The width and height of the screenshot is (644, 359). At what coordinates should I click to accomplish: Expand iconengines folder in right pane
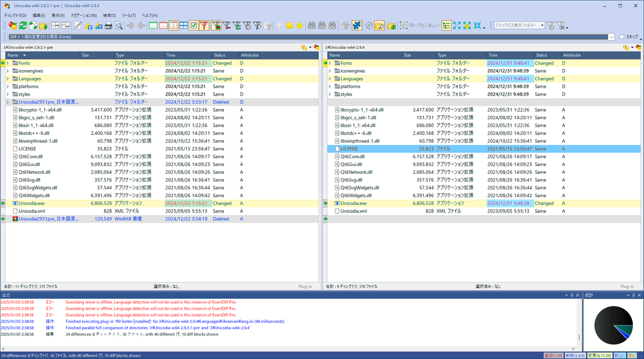point(330,71)
